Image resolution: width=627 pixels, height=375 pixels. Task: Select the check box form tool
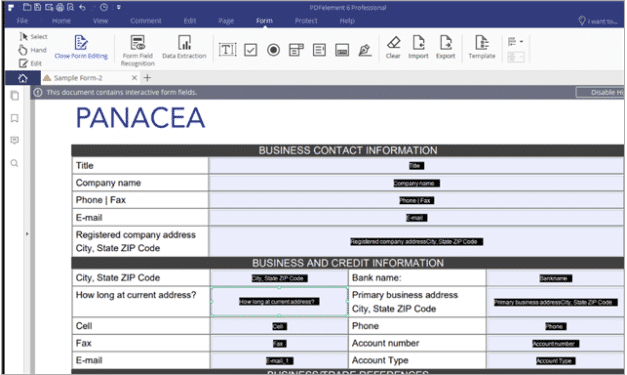251,50
